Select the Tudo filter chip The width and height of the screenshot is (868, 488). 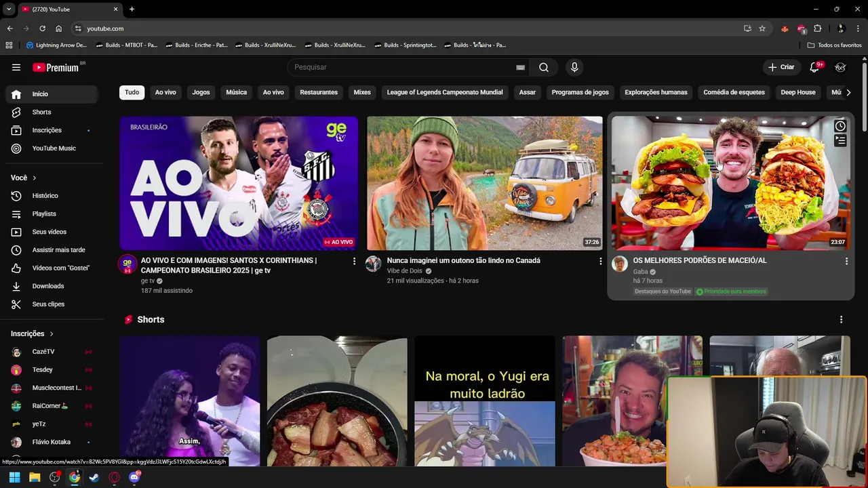tap(132, 92)
